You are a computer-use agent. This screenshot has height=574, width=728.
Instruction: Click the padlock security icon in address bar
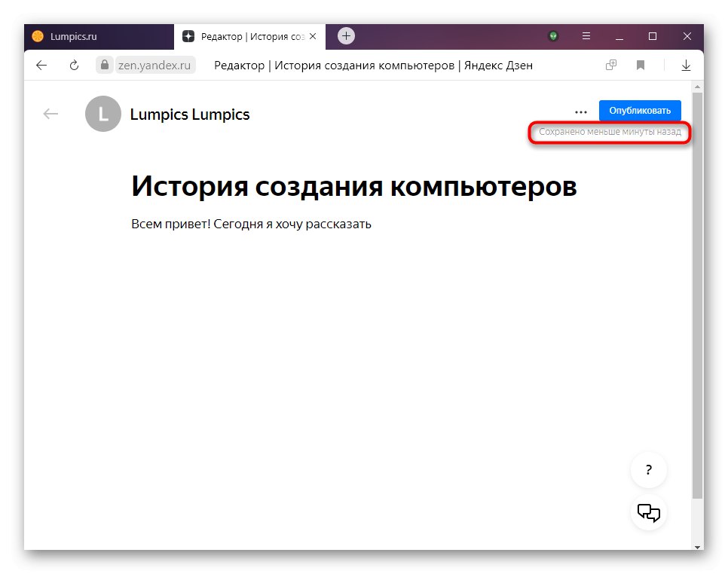tap(106, 65)
